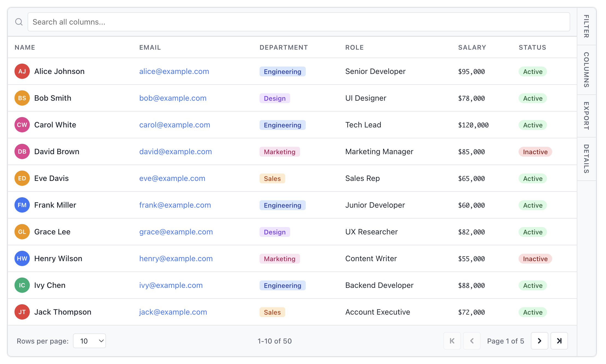This screenshot has width=606, height=364.
Task: Click the search magnifier icon
Action: pos(19,22)
